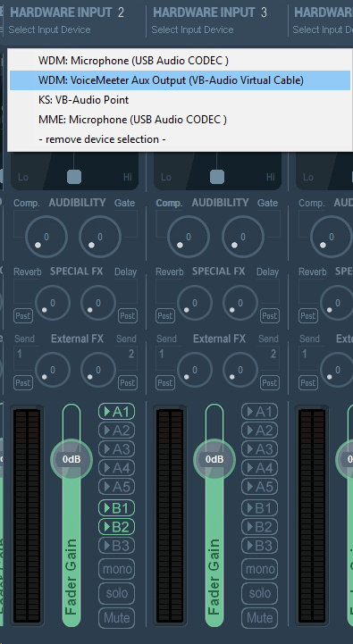This screenshot has height=644, width=353.
Task: Pick MME: Microphone (USB Audio CODEC)
Action: [180, 120]
